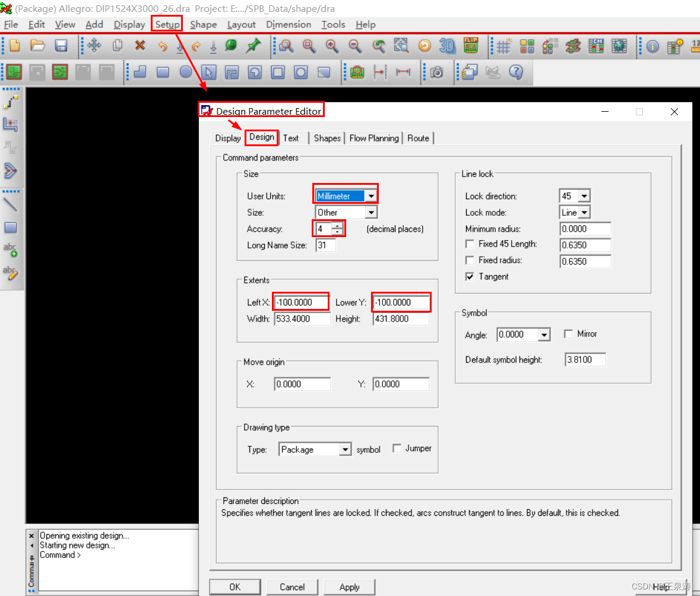Toggle the grid icon in toolbar
700x596 pixels.
[504, 46]
